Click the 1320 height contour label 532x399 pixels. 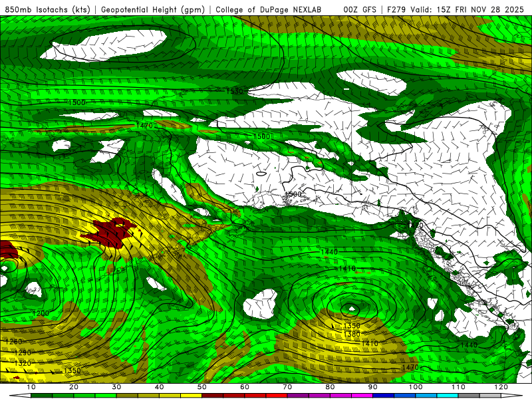tap(23, 363)
